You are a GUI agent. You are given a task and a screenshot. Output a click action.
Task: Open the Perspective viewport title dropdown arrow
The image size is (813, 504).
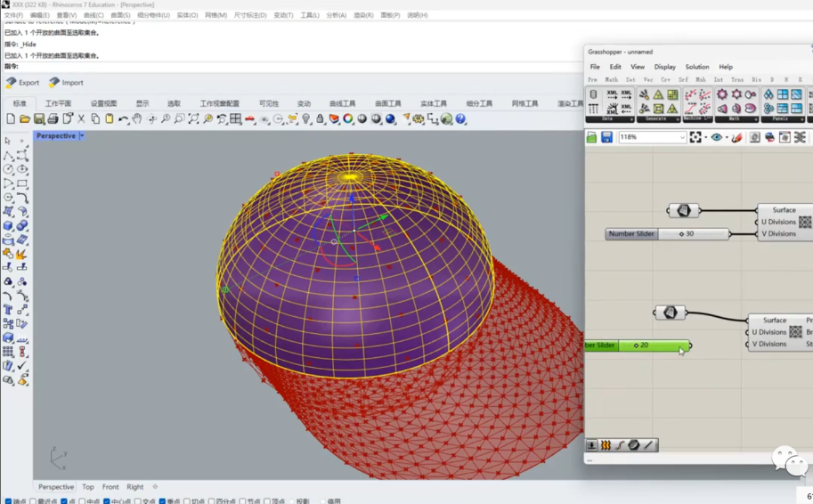[x=82, y=136]
